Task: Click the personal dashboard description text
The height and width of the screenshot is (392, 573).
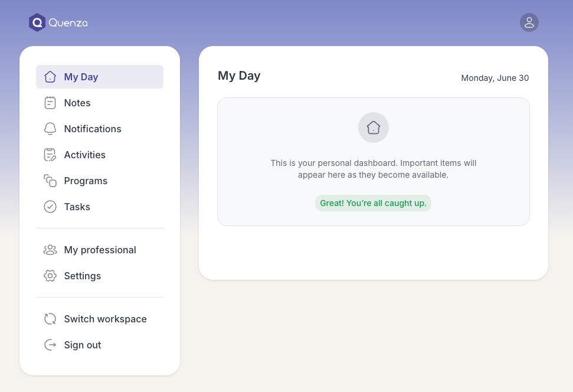Action: (x=373, y=169)
